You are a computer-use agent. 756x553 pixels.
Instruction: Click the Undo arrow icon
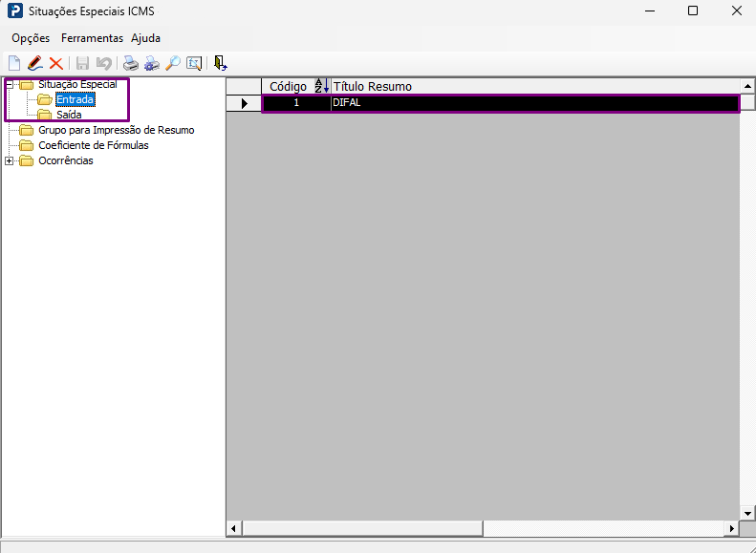103,63
